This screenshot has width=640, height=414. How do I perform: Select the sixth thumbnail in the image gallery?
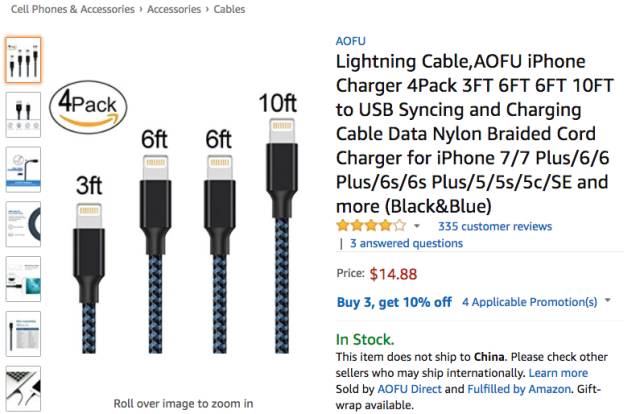23,335
